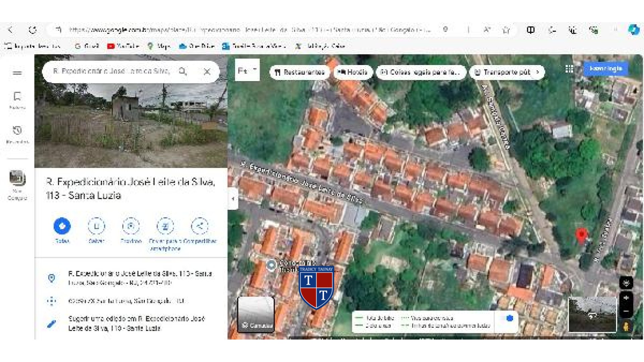This screenshot has width=644, height=362.
Task: Click the Fazer login button
Action: [606, 69]
